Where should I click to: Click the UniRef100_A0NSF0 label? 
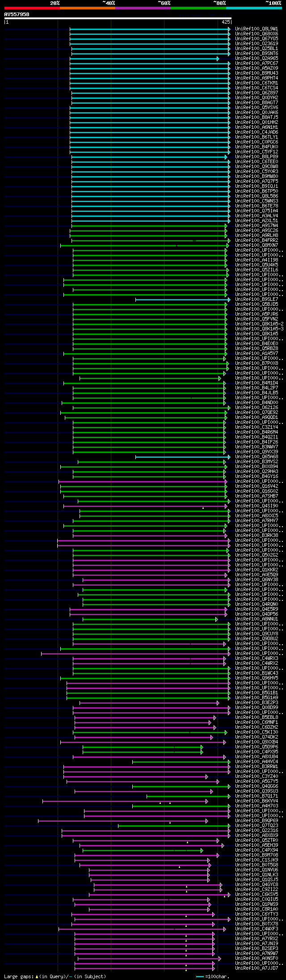pos(257,959)
